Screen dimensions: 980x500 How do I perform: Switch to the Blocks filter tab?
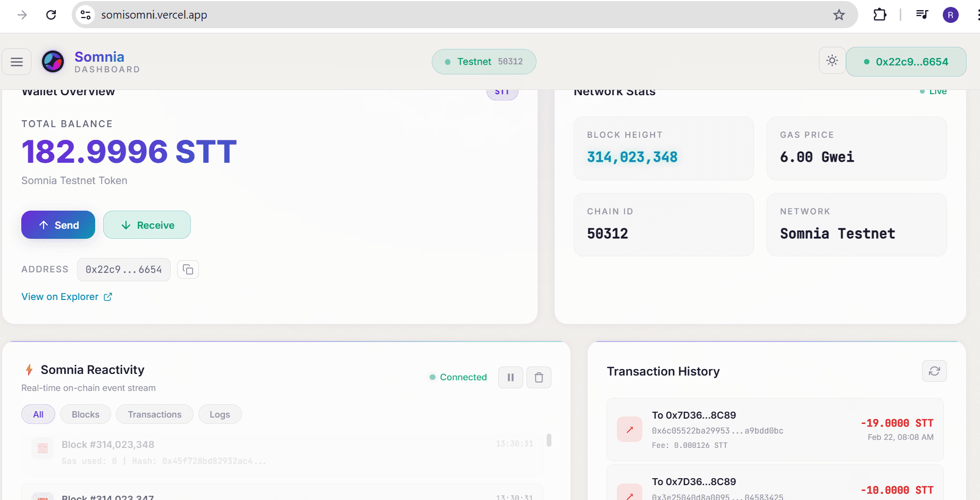tap(85, 414)
